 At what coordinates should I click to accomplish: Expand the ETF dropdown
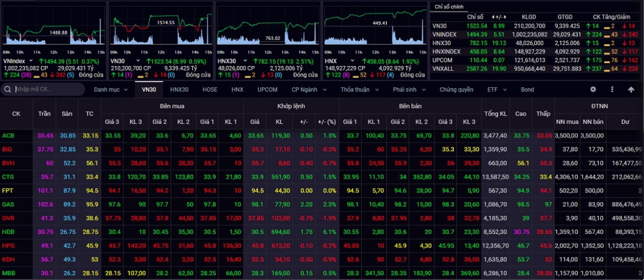[x=496, y=90]
